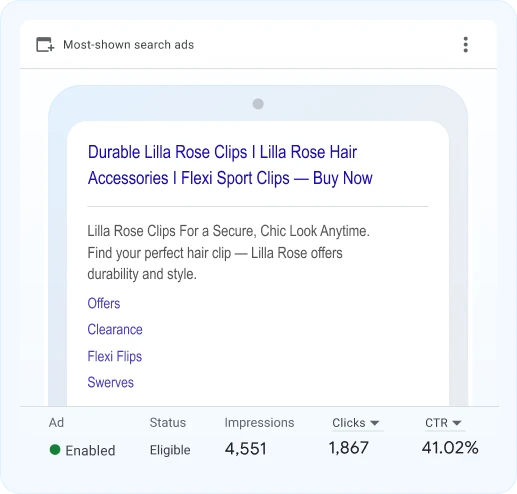
Task: Click the Impressions column header
Action: tap(259, 423)
